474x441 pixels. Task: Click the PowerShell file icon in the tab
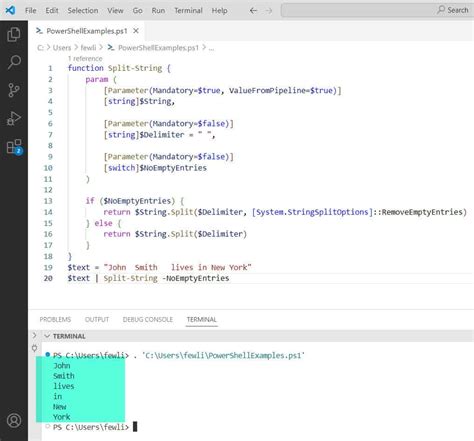click(x=39, y=31)
